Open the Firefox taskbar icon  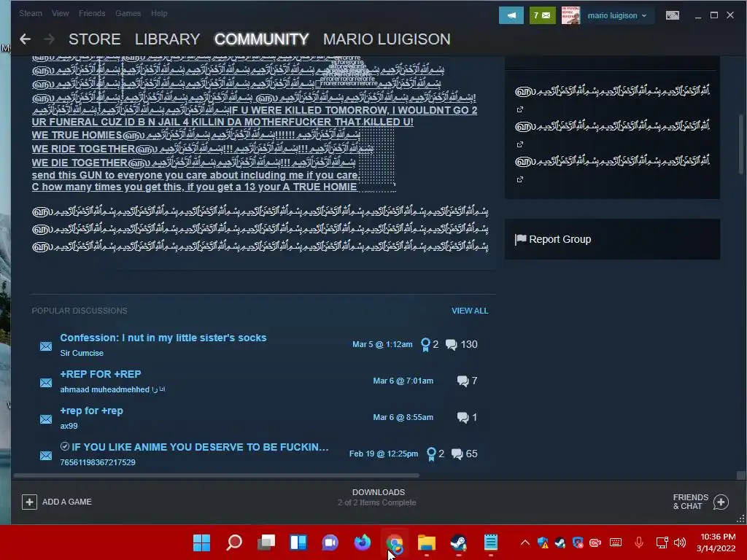[363, 542]
